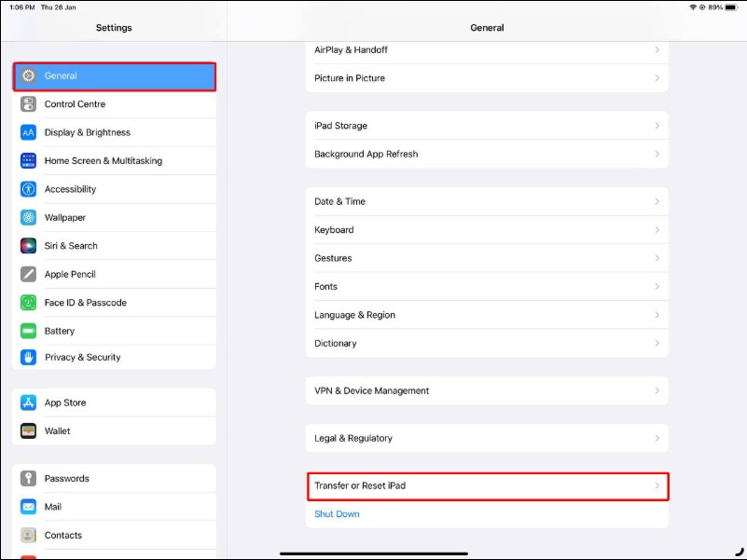Viewport: 747px width, 560px height.
Task: Open the Battery settings icon
Action: (29, 331)
